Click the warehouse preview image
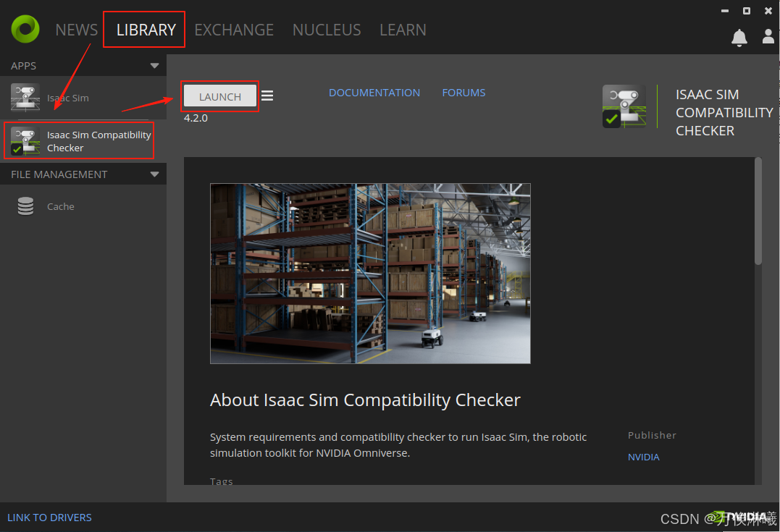The width and height of the screenshot is (780, 532). pyautogui.click(x=370, y=273)
